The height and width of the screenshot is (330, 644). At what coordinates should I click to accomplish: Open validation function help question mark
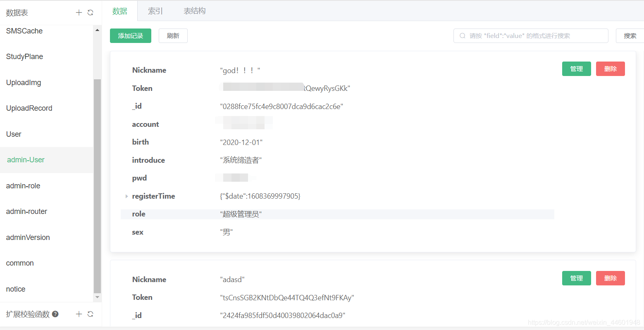(x=55, y=314)
